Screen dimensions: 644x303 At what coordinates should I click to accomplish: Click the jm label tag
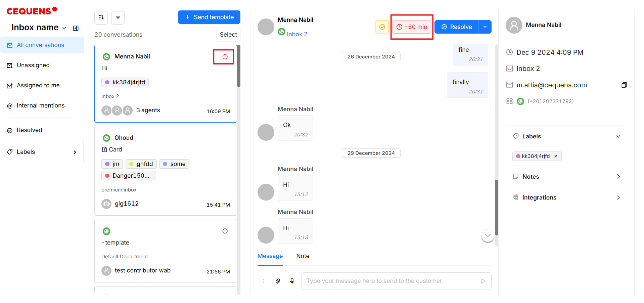point(112,164)
